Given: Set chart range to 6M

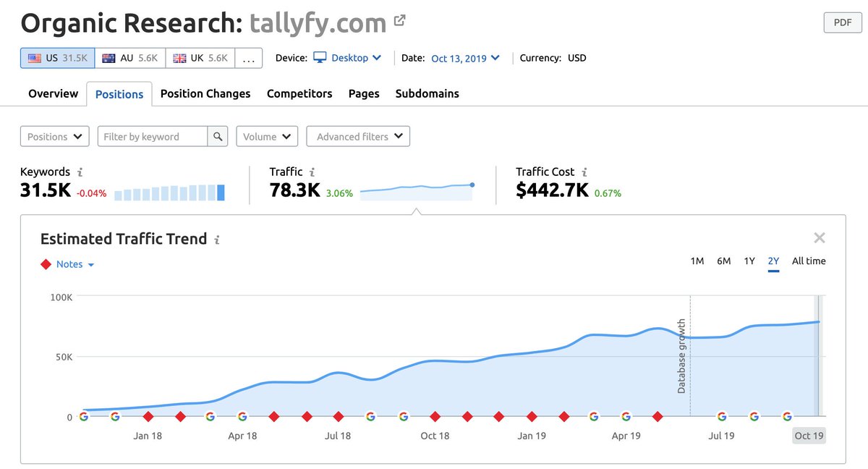Looking at the screenshot, I should (x=723, y=261).
